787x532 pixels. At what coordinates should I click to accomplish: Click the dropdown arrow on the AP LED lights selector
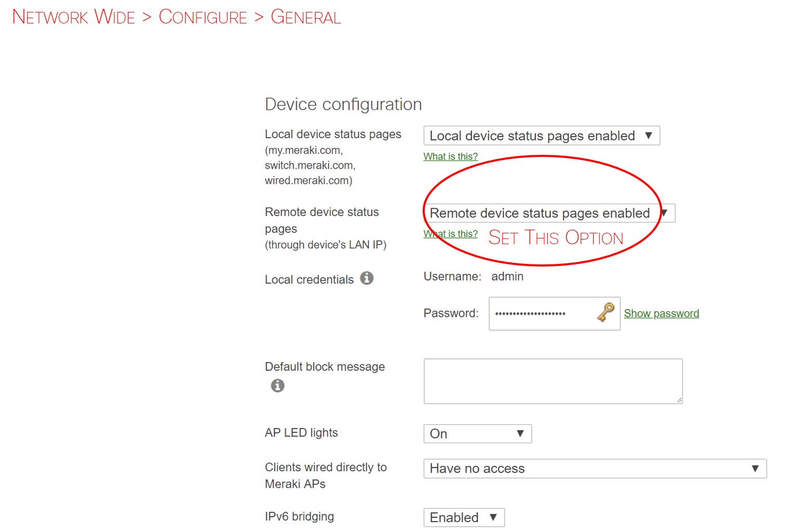click(521, 433)
